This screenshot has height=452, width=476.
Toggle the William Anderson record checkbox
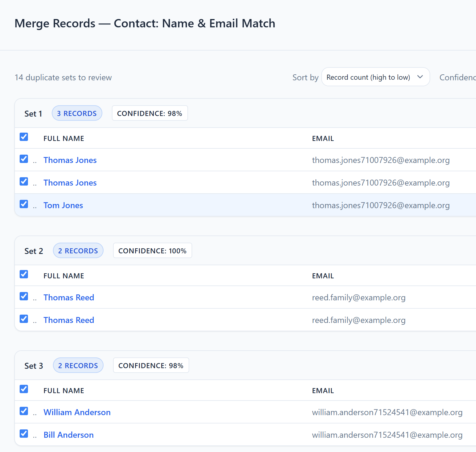24,411
